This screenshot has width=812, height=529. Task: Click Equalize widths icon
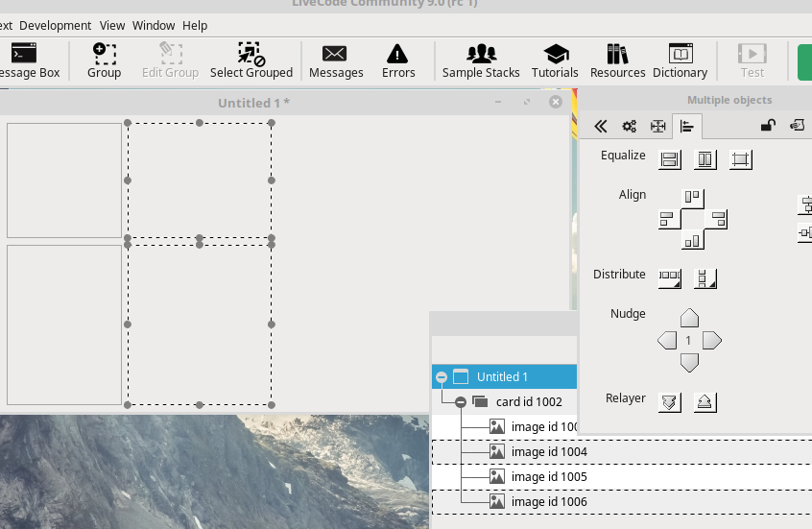pos(670,160)
